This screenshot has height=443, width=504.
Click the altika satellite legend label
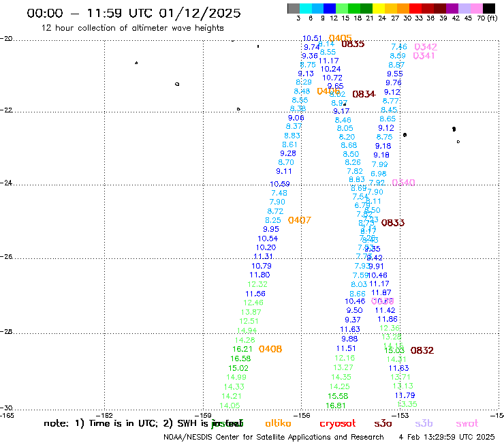pos(278,423)
